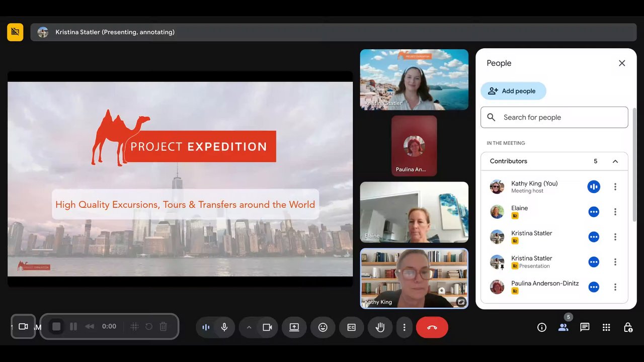Mute the microphone
This screenshot has width=644, height=362.
tap(224, 327)
